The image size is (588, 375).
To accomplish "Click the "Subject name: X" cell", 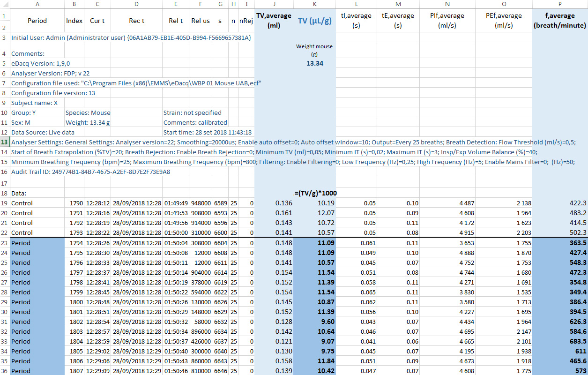I will tap(34, 103).
